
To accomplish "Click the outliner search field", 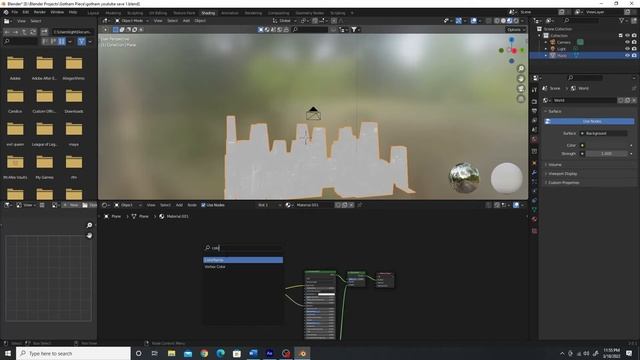I will [581, 20].
